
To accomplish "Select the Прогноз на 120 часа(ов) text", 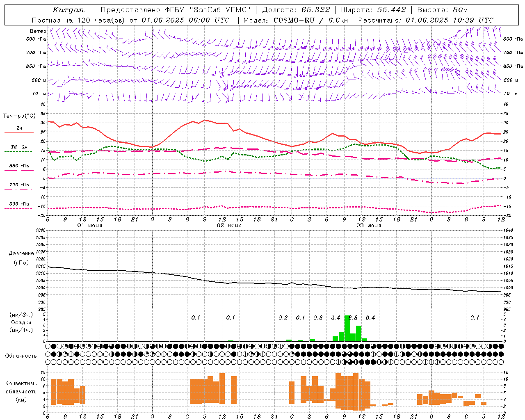I will [x=78, y=20].
